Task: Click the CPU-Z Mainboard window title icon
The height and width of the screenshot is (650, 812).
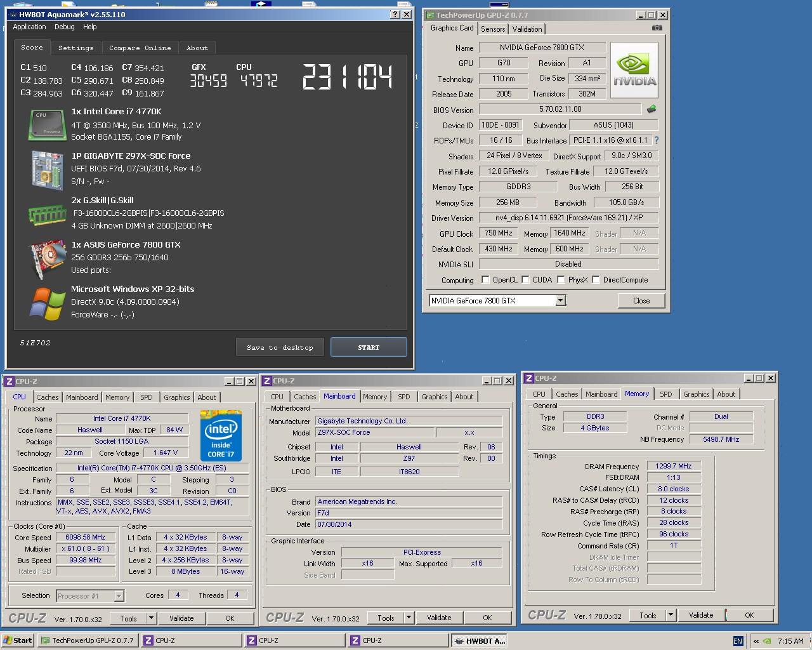Action: point(267,381)
